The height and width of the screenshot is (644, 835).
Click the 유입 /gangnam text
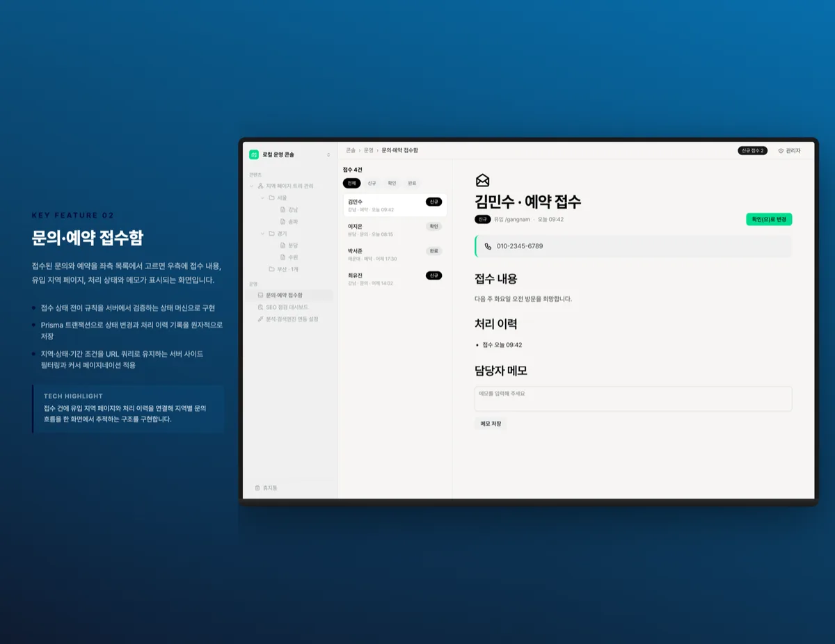512,219
